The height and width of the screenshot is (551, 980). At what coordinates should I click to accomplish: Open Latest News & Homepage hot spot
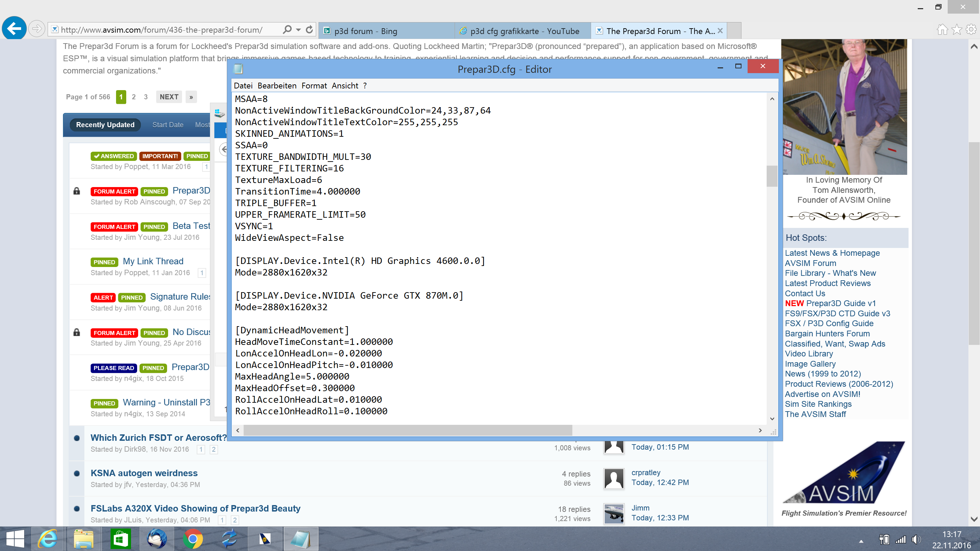point(832,253)
